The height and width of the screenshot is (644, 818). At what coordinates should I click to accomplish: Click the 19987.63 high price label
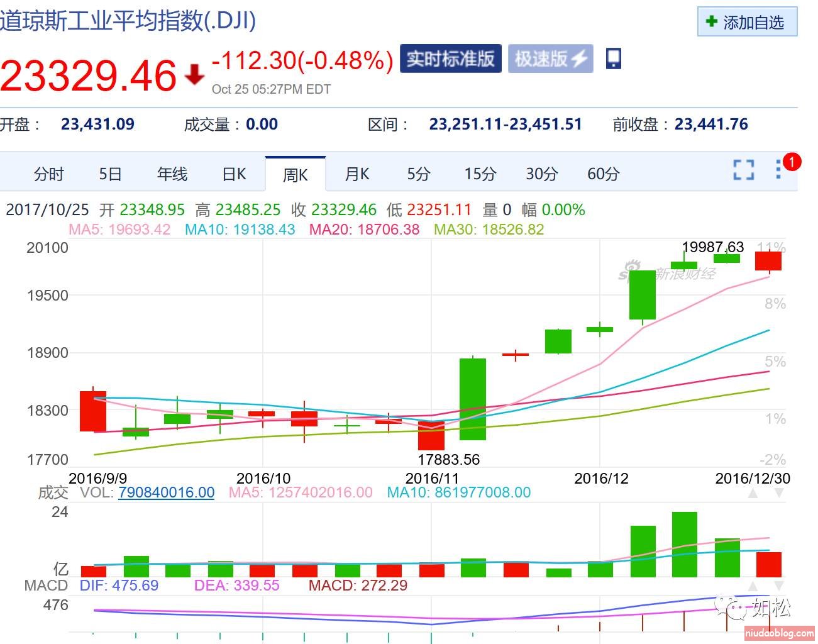(713, 247)
